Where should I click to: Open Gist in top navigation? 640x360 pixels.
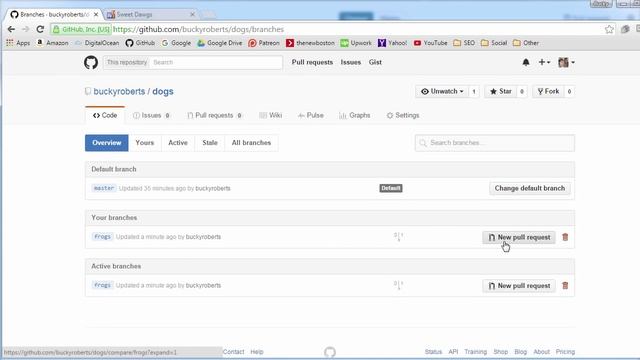point(375,62)
